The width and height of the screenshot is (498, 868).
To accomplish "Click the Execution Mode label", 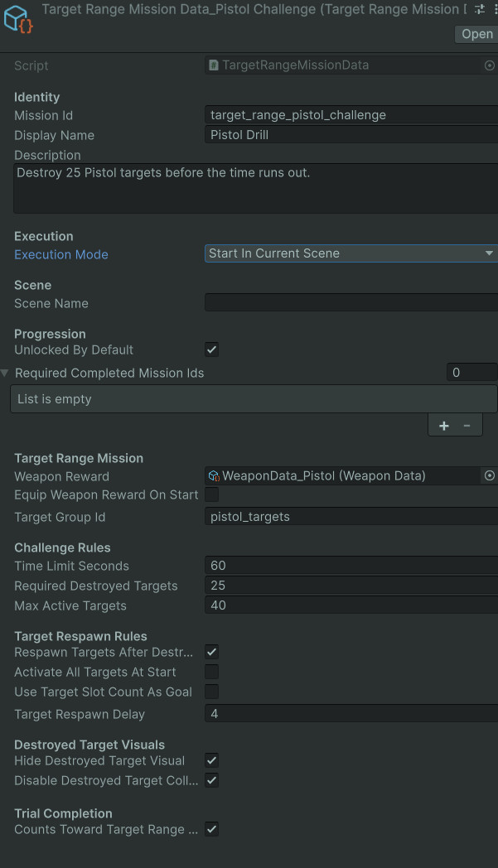I will click(61, 254).
